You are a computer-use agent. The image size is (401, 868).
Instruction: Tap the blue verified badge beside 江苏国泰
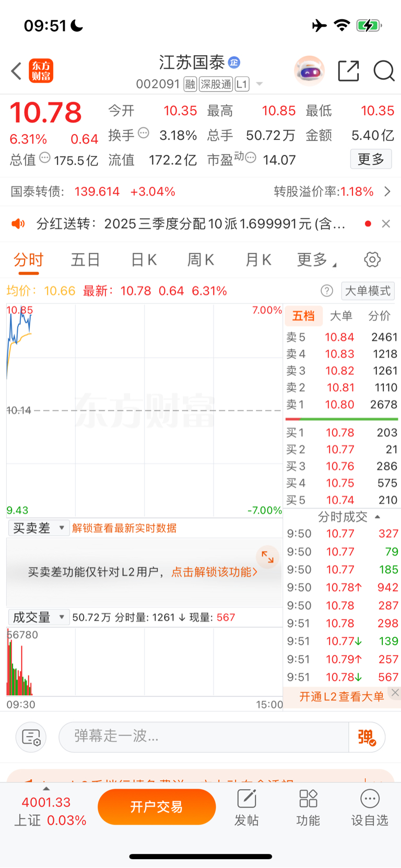[x=234, y=63]
